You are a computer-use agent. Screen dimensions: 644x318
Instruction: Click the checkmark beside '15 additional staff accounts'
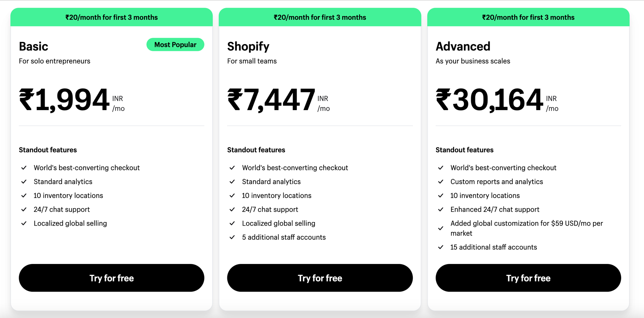click(440, 247)
